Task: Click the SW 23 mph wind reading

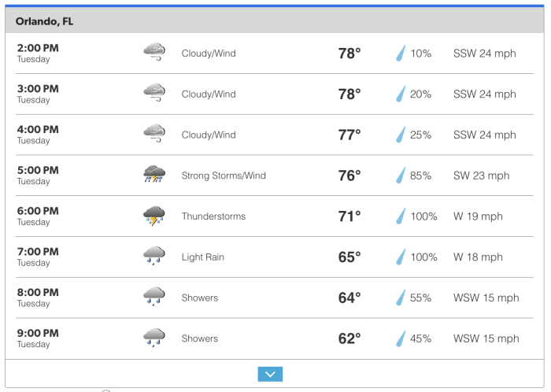Action: (481, 176)
